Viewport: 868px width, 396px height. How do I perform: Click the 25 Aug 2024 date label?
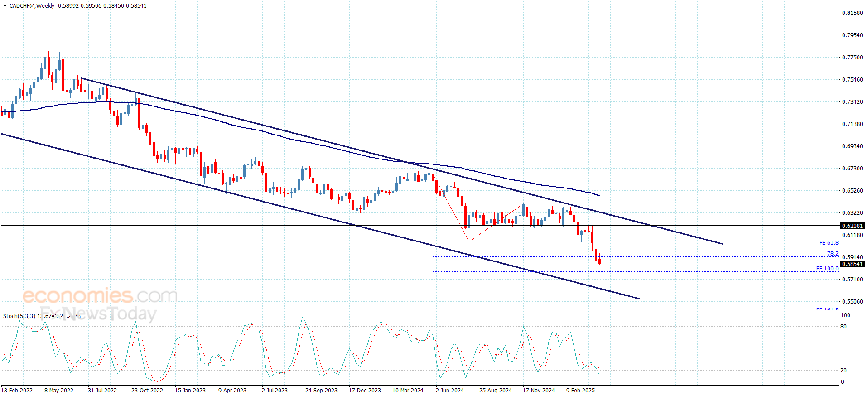(x=496, y=391)
